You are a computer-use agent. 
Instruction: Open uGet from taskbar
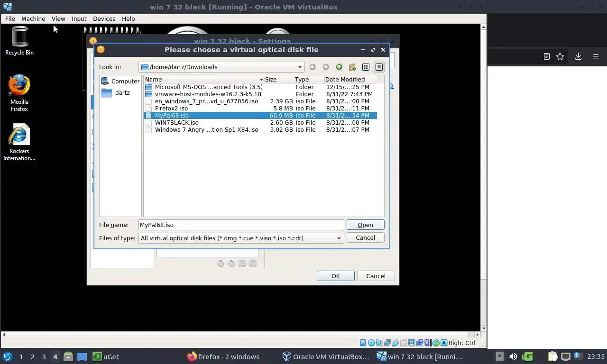(105, 356)
